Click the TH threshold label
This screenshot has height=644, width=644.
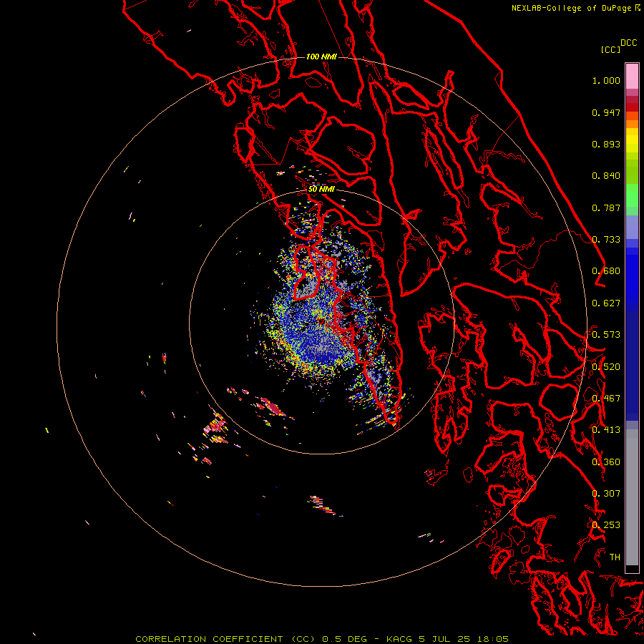point(615,557)
